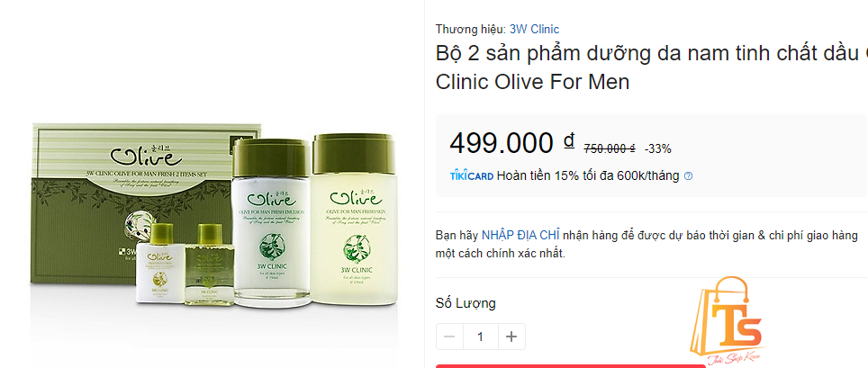
Task: Click the 499.000 đ price
Action: click(512, 143)
